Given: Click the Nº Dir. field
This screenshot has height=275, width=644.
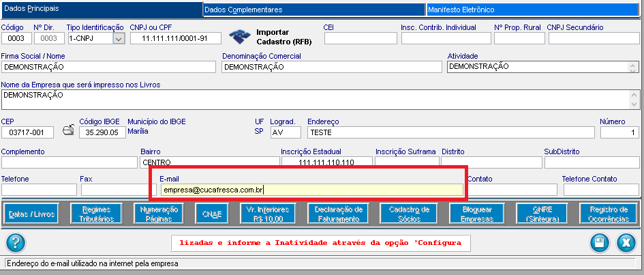Looking at the screenshot, I should (49, 38).
